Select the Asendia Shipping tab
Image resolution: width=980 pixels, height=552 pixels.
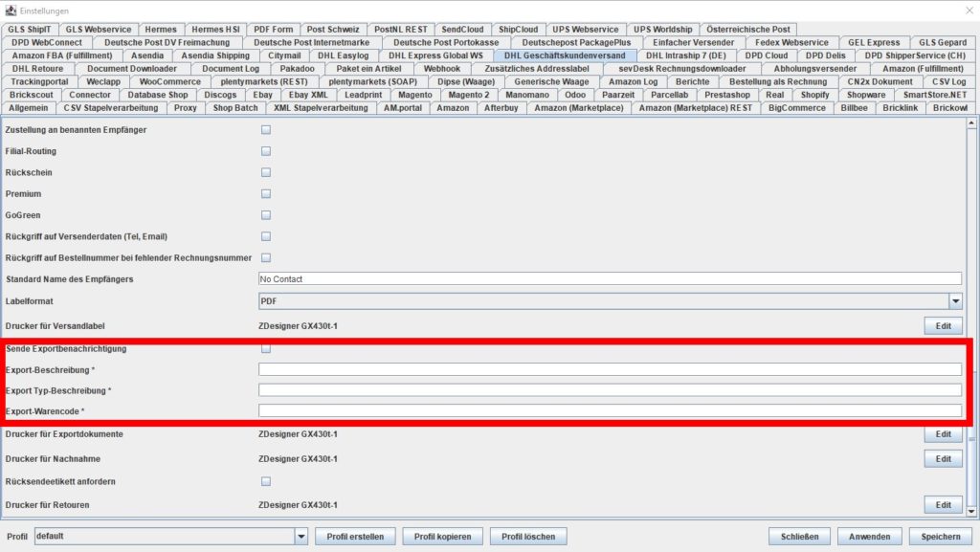(215, 55)
